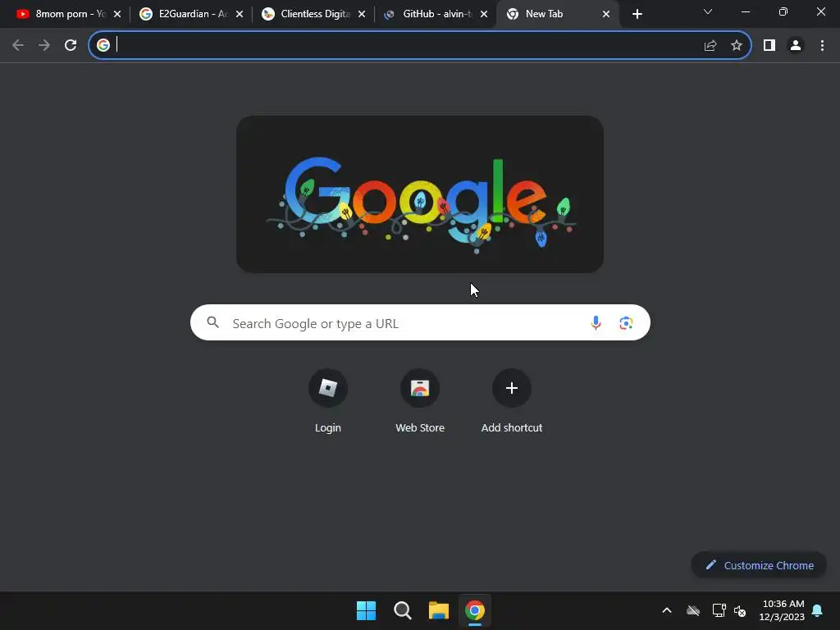Open the Web Store shortcut
This screenshot has width=840, height=630.
coord(420,400)
